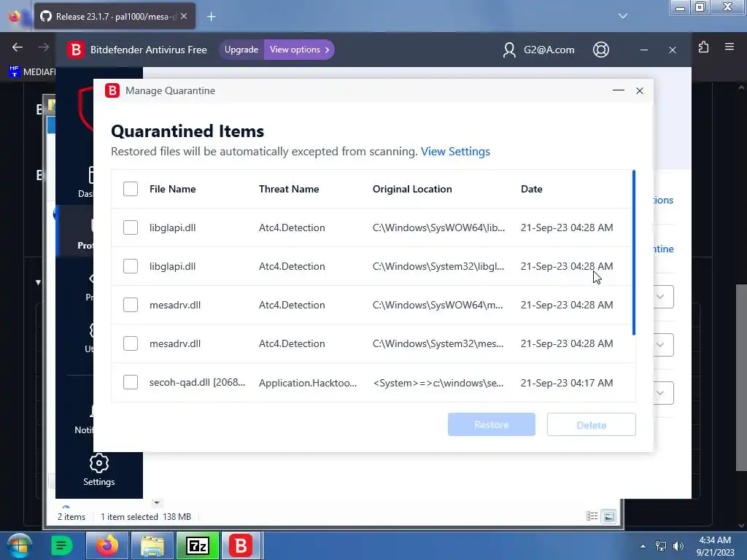Image resolution: width=747 pixels, height=560 pixels.
Task: Open the volume speaker tray icon
Action: (x=678, y=546)
